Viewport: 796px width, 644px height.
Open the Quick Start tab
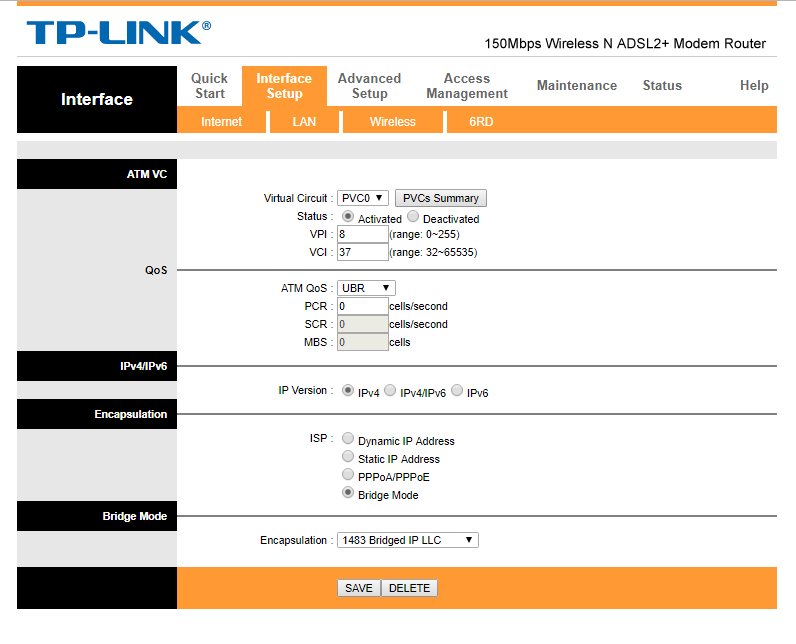pos(209,86)
